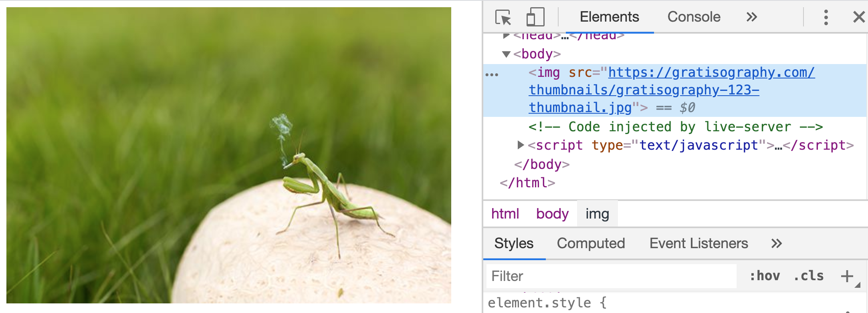Image resolution: width=868 pixels, height=313 pixels.
Task: Select the html breadcrumb
Action: 505,214
